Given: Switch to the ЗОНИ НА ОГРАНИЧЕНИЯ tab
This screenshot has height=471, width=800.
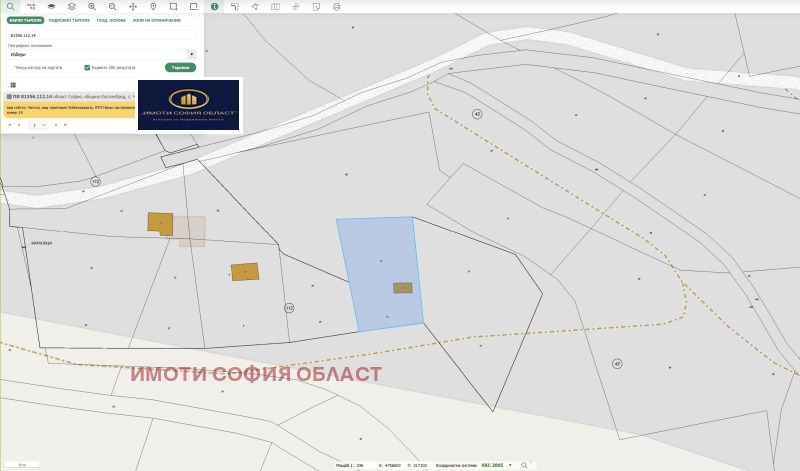Looking at the screenshot, I should point(157,20).
